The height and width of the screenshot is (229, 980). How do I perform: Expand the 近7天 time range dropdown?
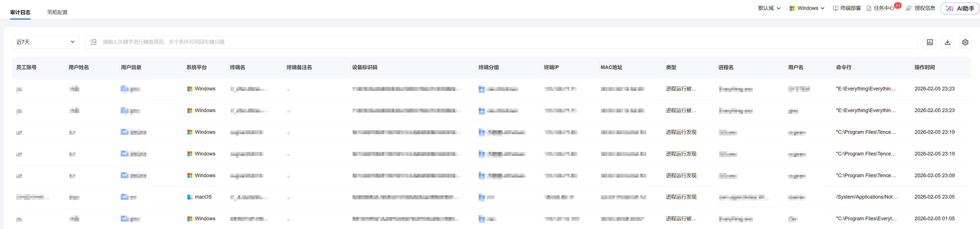pos(46,42)
